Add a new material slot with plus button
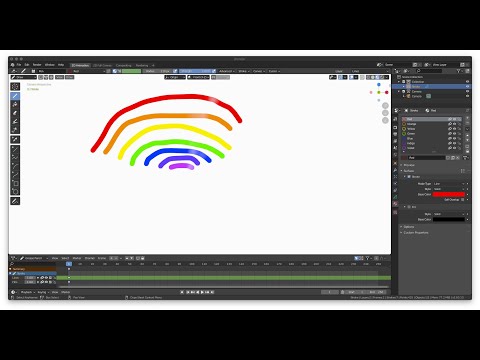 point(467,119)
